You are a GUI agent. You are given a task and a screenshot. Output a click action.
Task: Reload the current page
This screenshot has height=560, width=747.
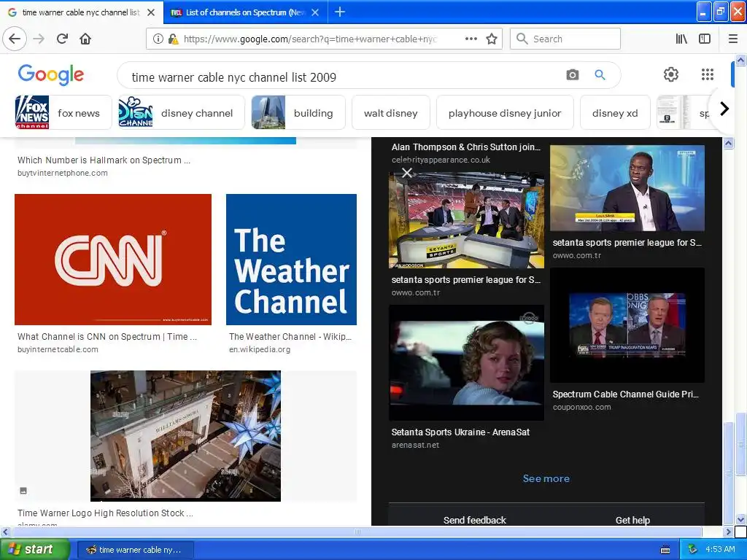point(62,39)
